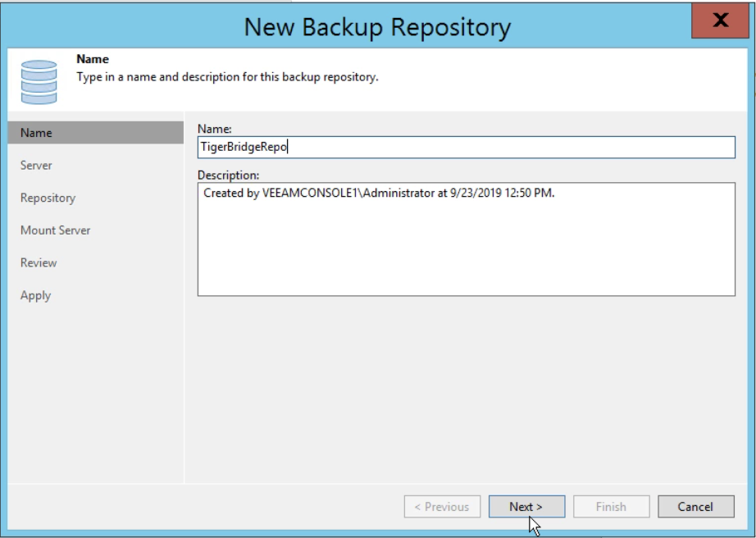This screenshot has height=538, width=756.
Task: Click the "Description:" field label
Action: click(229, 176)
